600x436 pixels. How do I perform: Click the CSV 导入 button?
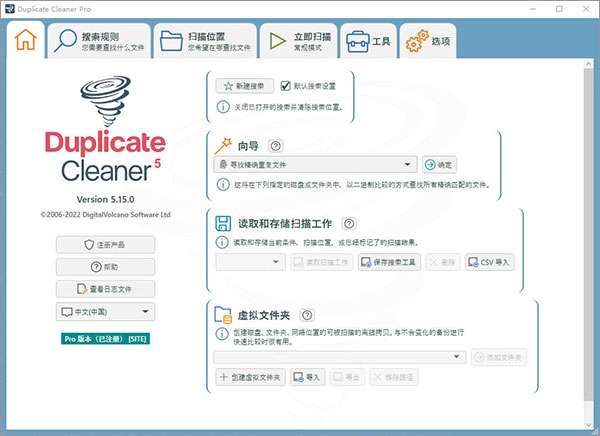[489, 262]
